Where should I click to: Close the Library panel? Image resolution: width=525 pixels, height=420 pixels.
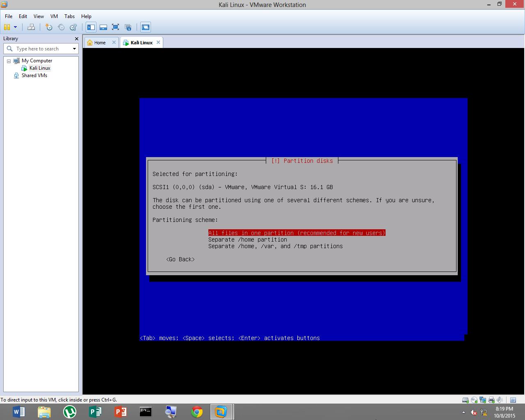(x=76, y=39)
